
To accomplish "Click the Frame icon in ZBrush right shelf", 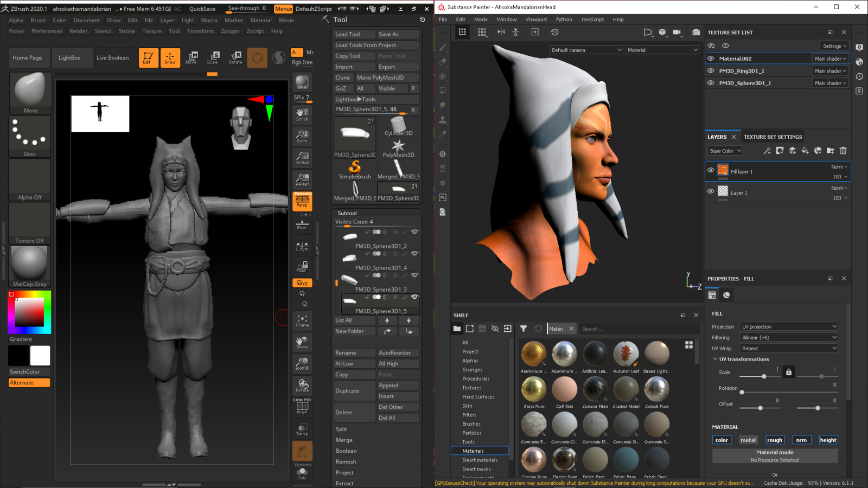I will [x=302, y=321].
